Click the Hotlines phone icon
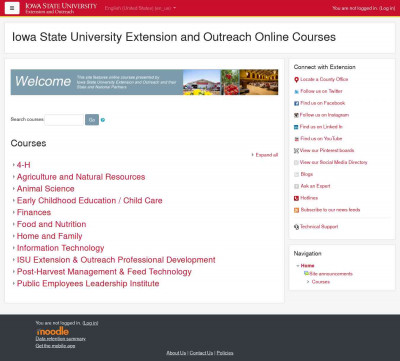400x361 pixels. 296,198
